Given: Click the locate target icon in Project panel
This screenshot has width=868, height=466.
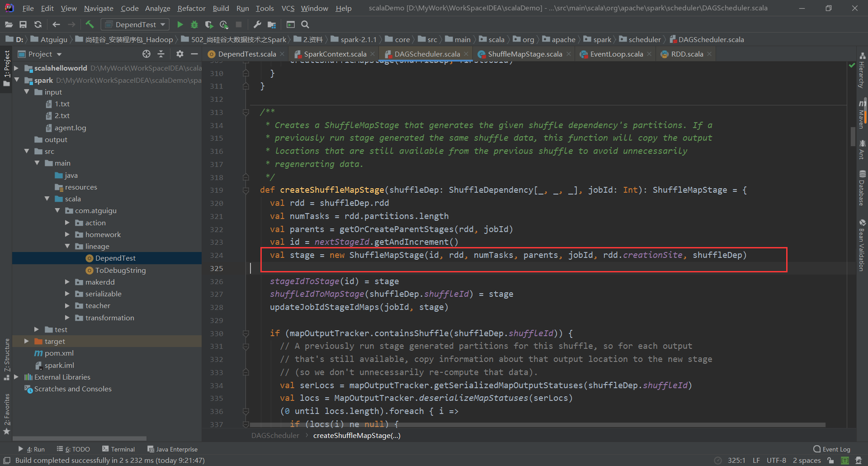Looking at the screenshot, I should click(146, 54).
